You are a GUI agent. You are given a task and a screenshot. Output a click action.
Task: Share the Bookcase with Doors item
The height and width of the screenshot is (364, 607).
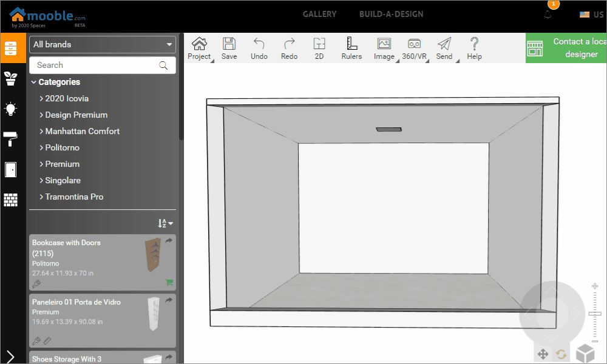coord(169,241)
